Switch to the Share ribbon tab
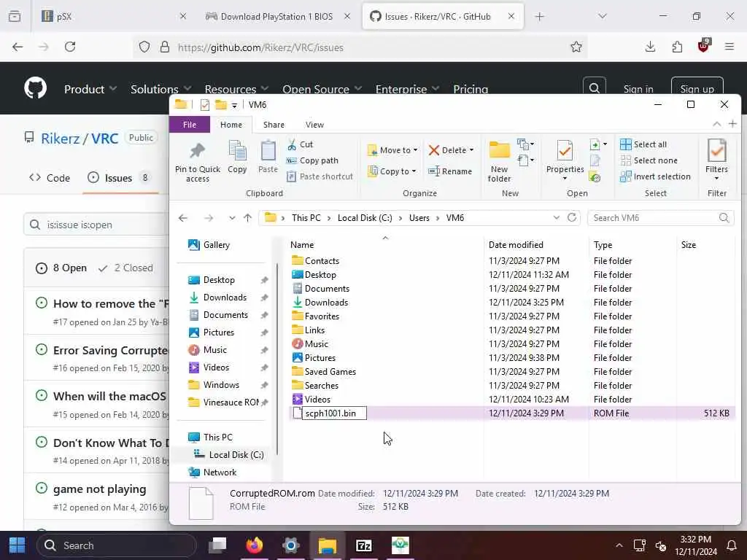Image resolution: width=747 pixels, height=560 pixels. click(274, 124)
